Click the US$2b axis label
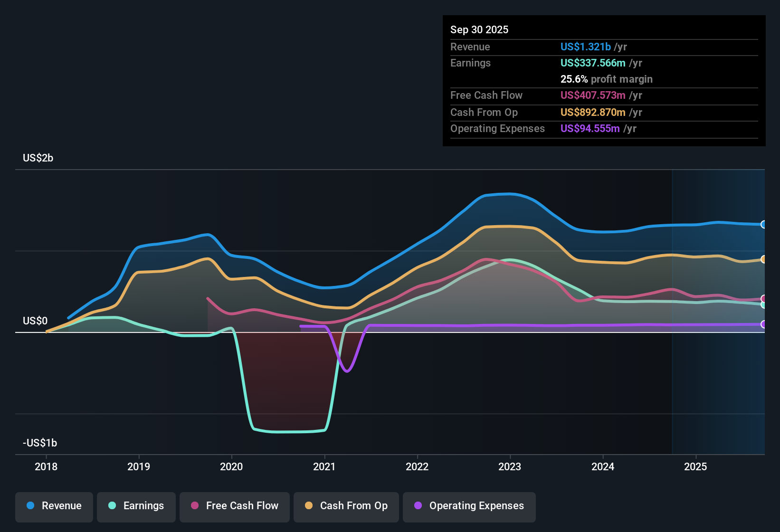 pyautogui.click(x=38, y=158)
